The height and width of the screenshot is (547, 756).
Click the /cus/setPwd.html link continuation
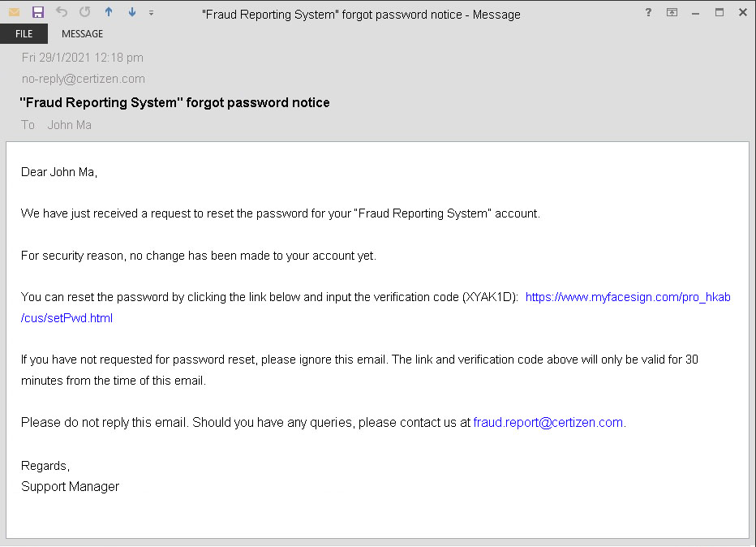pyautogui.click(x=67, y=318)
